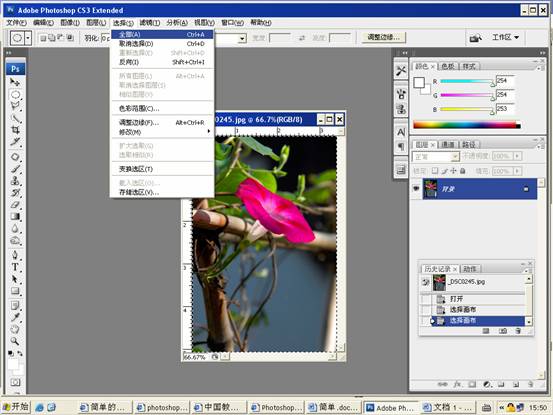The height and width of the screenshot is (415, 553).
Task: Enable Subtract from selection mode
Action: pos(61,38)
